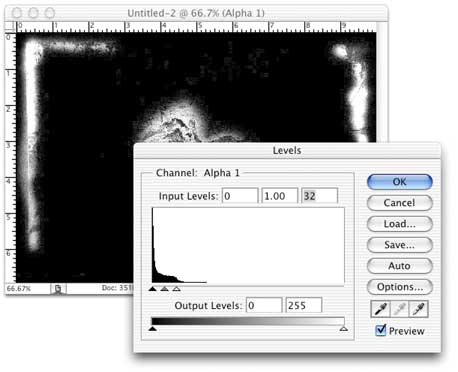This screenshot has width=458, height=372.
Task: Click the Save... button in Levels
Action: click(x=399, y=245)
